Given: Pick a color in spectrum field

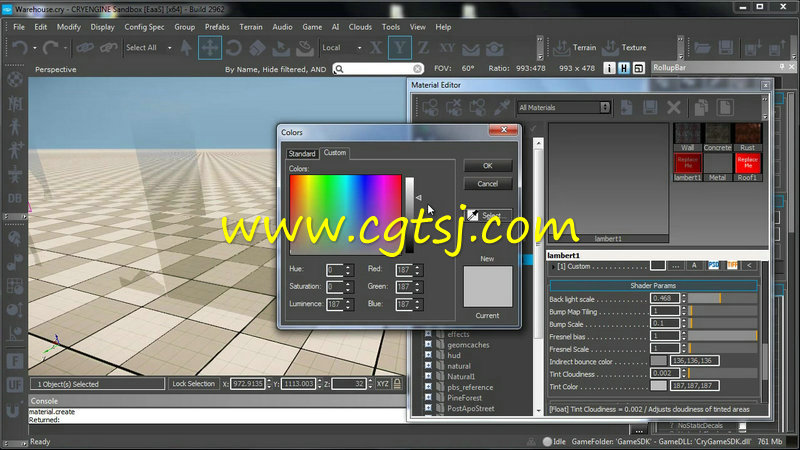Looking at the screenshot, I should click(x=345, y=214).
